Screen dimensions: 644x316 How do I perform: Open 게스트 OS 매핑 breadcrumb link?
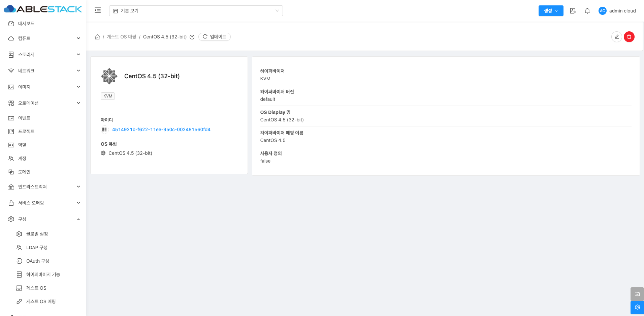(121, 37)
